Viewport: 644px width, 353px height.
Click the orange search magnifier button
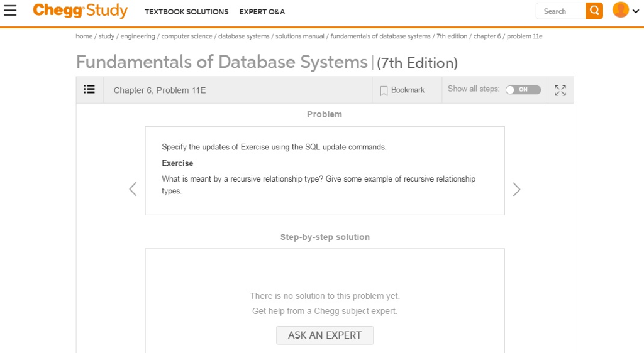(594, 11)
